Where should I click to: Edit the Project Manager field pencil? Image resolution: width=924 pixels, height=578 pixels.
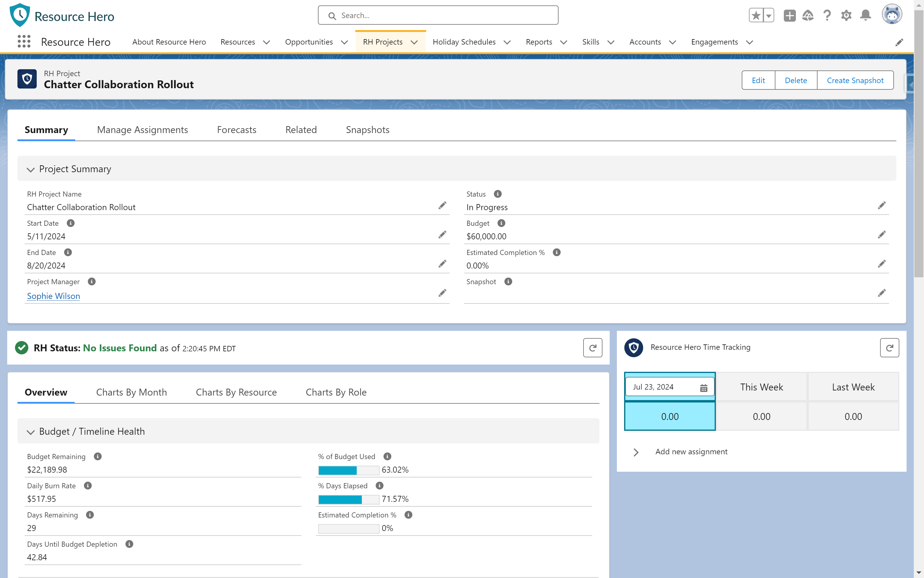(x=442, y=293)
